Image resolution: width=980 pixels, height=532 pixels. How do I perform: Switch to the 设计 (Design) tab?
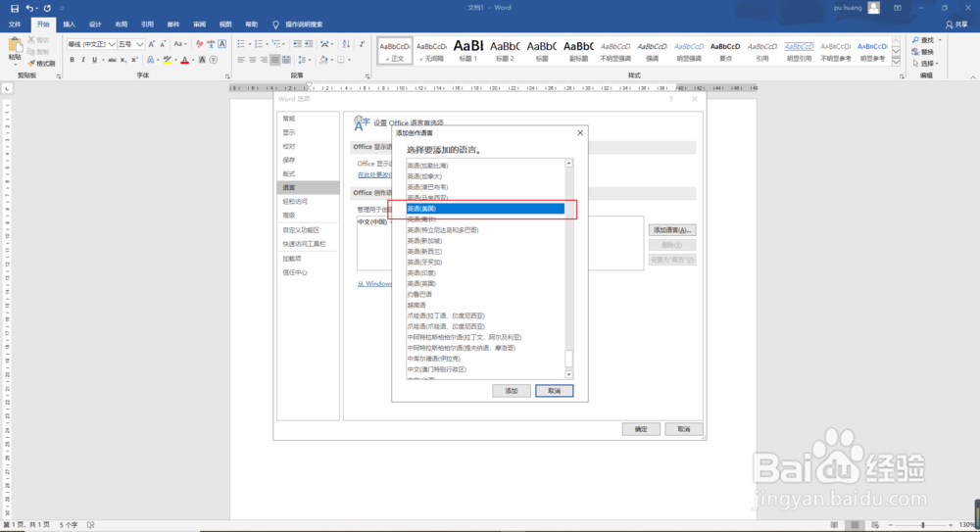(95, 24)
